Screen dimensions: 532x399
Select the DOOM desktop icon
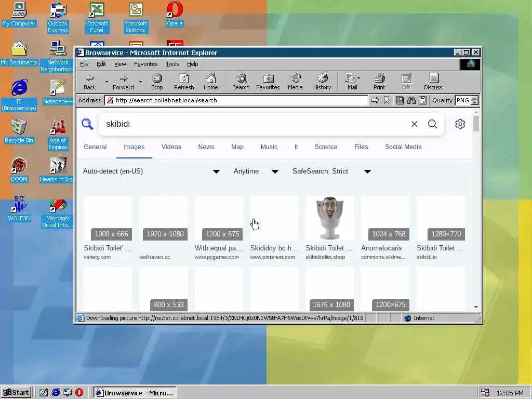pyautogui.click(x=19, y=170)
